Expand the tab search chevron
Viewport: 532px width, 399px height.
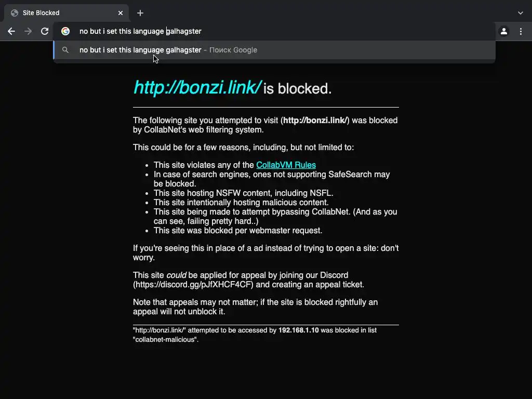[x=521, y=13]
